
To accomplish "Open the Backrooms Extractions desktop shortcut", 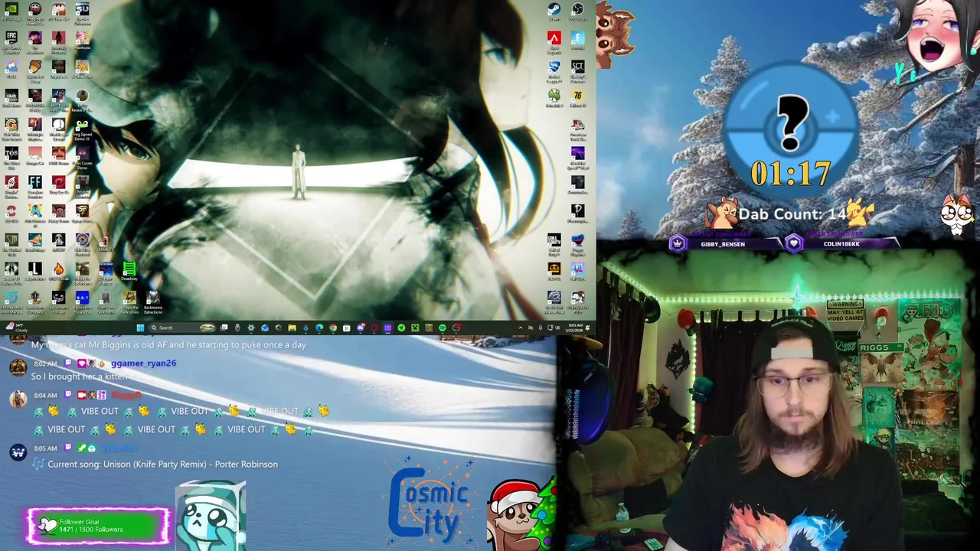I will pyautogui.click(x=153, y=300).
